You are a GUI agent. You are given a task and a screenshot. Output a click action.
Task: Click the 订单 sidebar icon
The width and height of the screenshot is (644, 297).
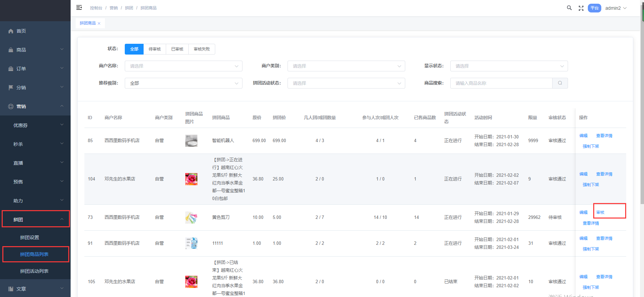tap(11, 69)
